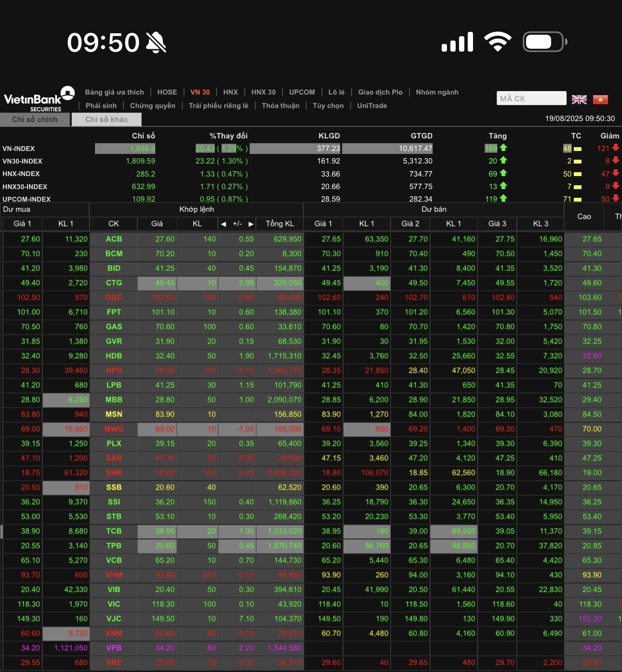Open the Lô lẻ menu item
This screenshot has height=672, width=622.
tap(337, 92)
